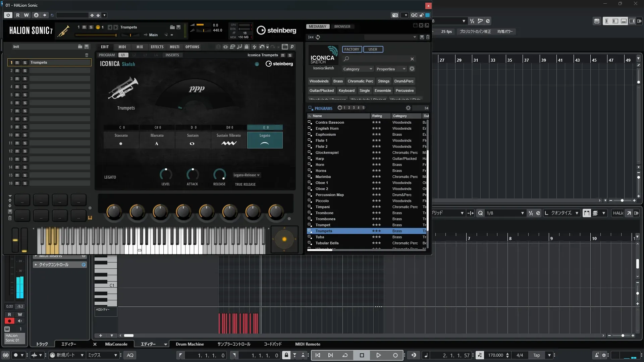
Task: Open the Legato+Release mode dropdown
Action: [247, 175]
